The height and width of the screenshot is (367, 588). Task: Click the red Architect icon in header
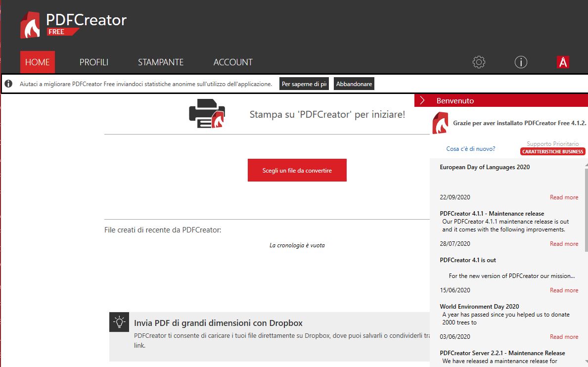tap(563, 62)
